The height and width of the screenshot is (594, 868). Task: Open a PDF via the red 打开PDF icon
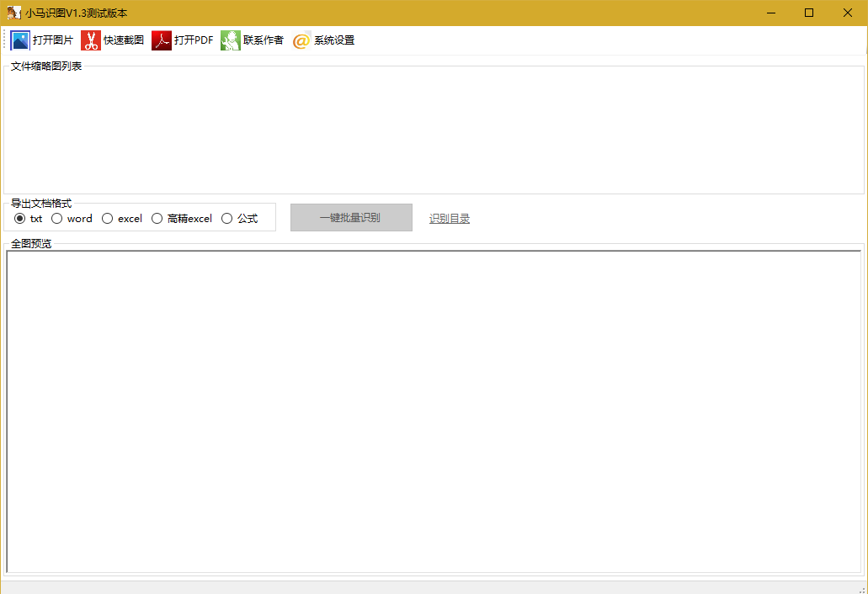pyautogui.click(x=161, y=40)
